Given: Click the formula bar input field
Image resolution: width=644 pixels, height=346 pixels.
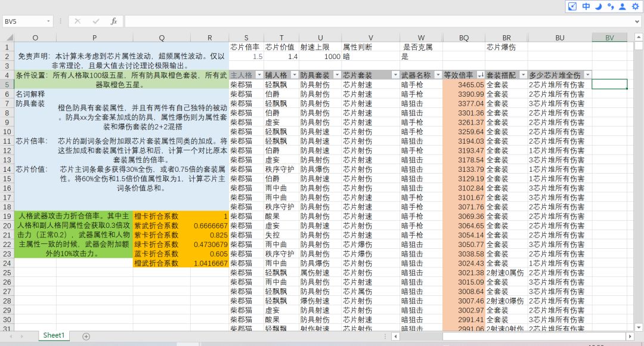Looking at the screenshot, I should click(379, 21).
